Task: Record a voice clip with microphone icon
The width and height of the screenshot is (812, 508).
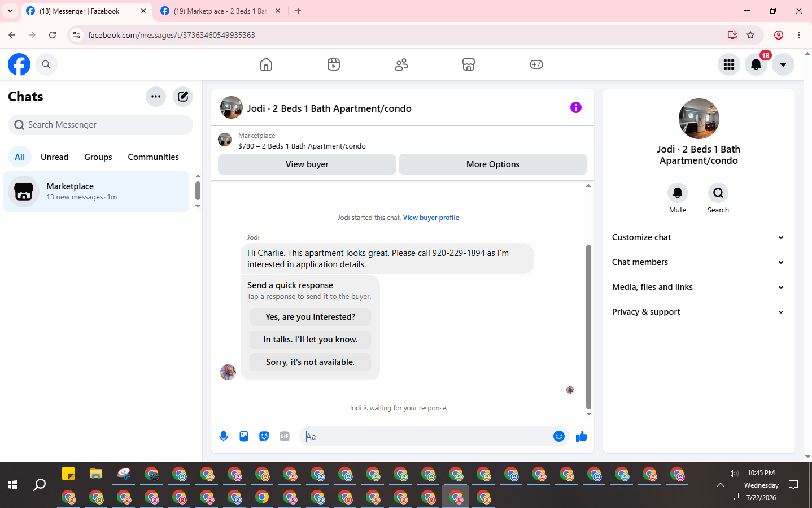Action: tap(224, 436)
